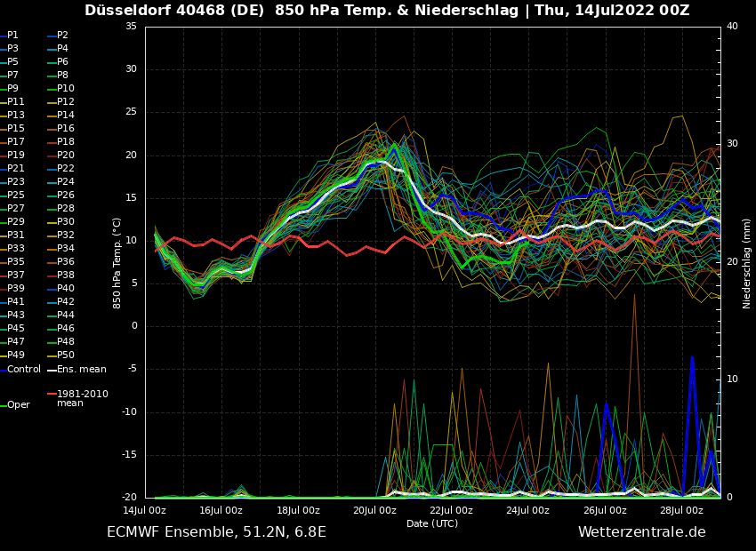The height and width of the screenshot is (551, 756).
Task: Click the 14Jul 00z date tick
Action: click(144, 510)
